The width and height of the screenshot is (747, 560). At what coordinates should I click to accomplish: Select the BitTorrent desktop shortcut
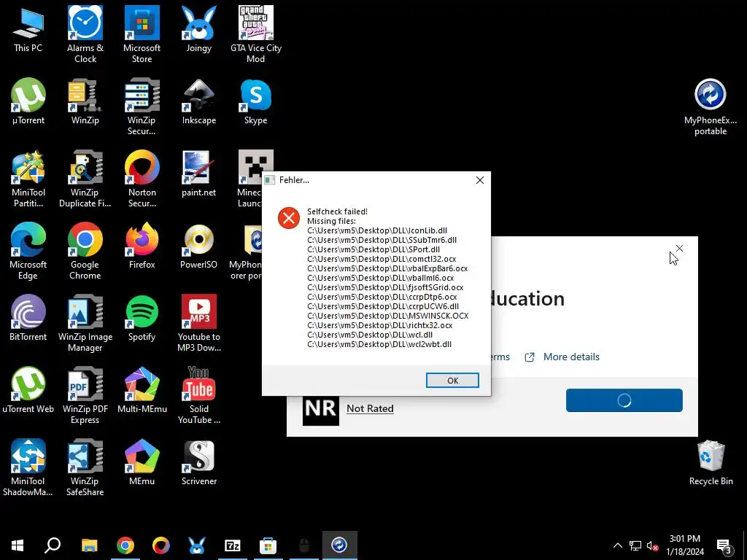28,318
